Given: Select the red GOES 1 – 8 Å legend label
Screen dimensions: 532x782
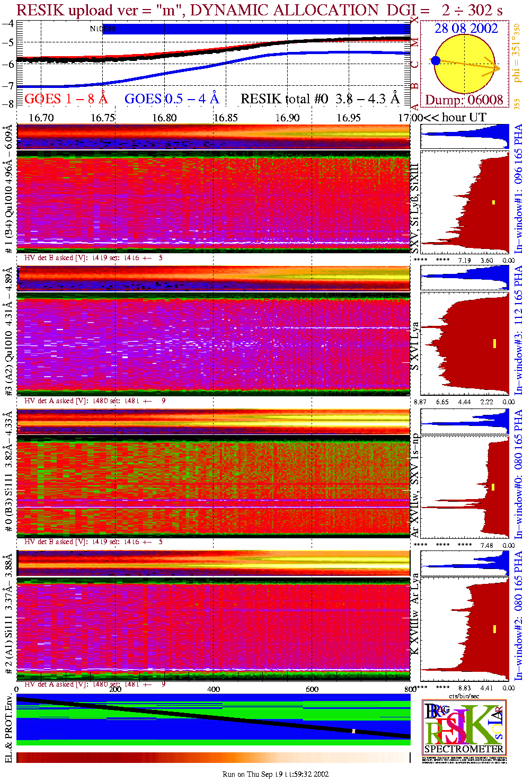Looking at the screenshot, I should (x=66, y=99).
